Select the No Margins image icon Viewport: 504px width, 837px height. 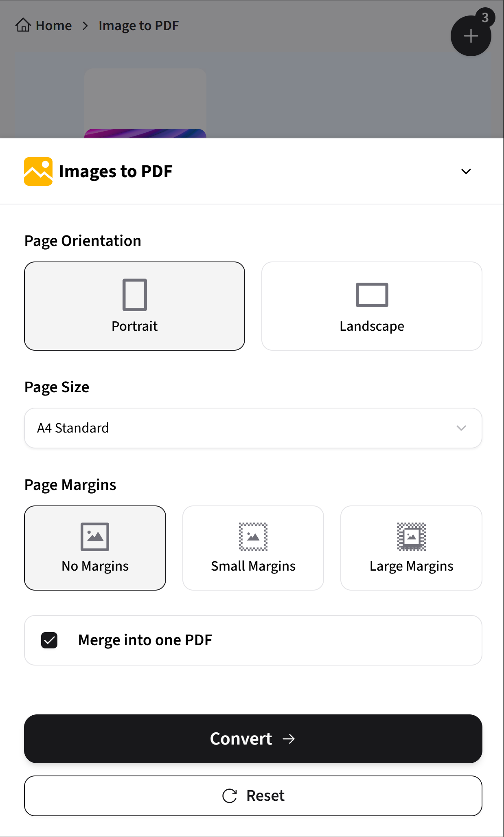point(95,536)
